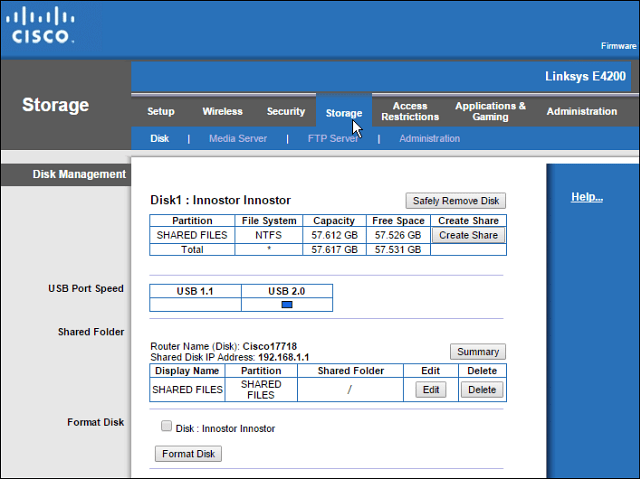Select the Storage tab
This screenshot has width=640, height=479.
(x=344, y=113)
